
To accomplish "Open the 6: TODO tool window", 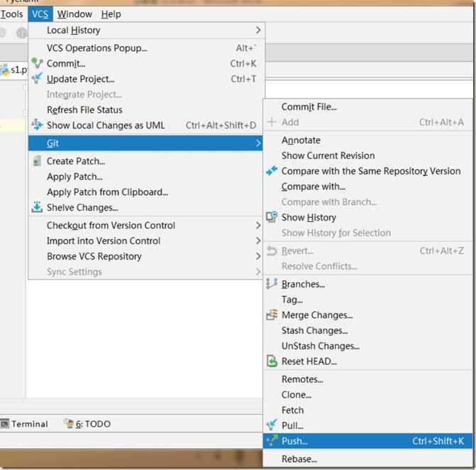I will (87, 424).
